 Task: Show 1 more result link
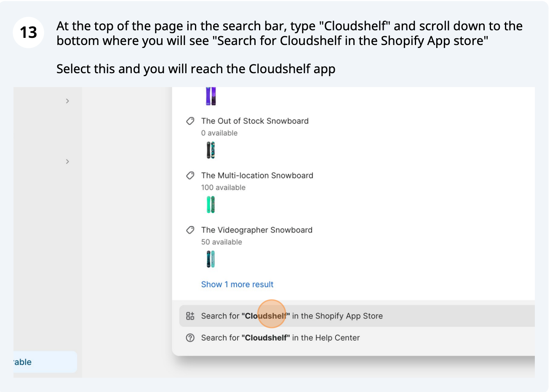tap(237, 284)
